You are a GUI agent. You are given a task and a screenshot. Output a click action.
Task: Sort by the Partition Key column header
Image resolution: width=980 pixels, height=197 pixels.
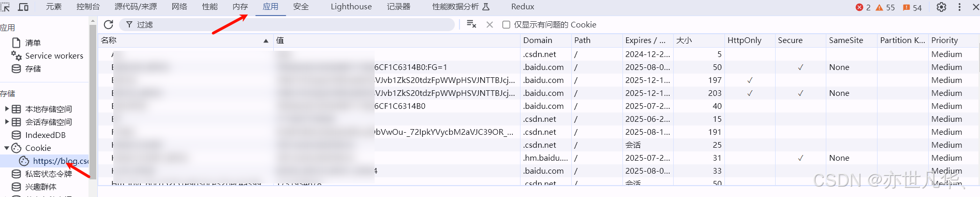point(902,40)
